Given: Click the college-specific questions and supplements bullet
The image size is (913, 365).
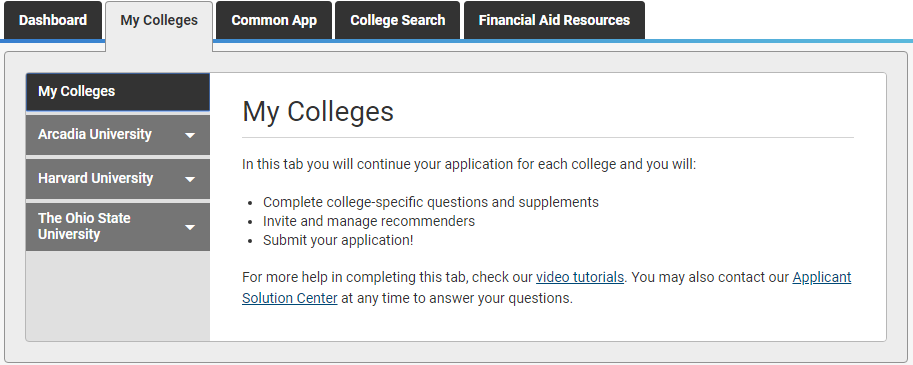Looking at the screenshot, I should click(430, 202).
